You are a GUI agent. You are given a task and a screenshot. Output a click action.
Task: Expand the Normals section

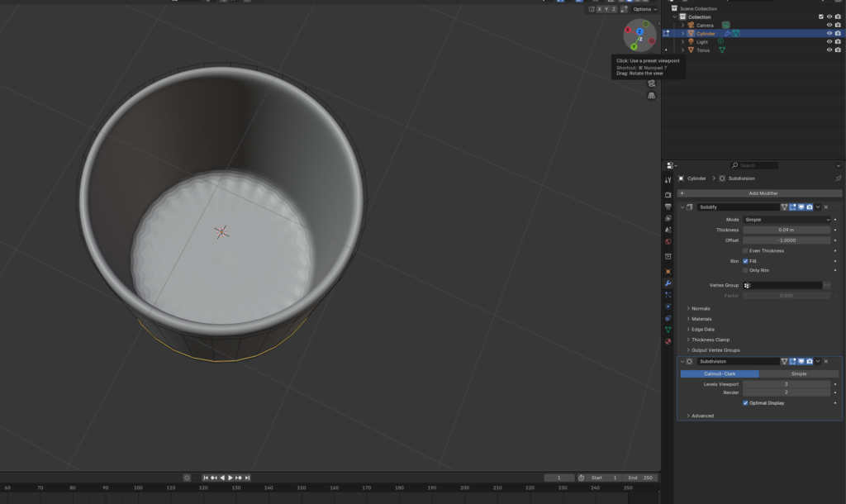701,308
